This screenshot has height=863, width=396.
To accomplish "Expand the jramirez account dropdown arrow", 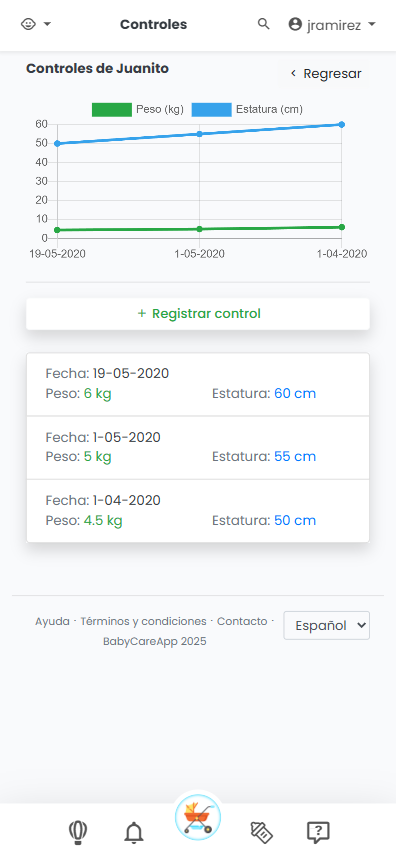I will pos(371,24).
